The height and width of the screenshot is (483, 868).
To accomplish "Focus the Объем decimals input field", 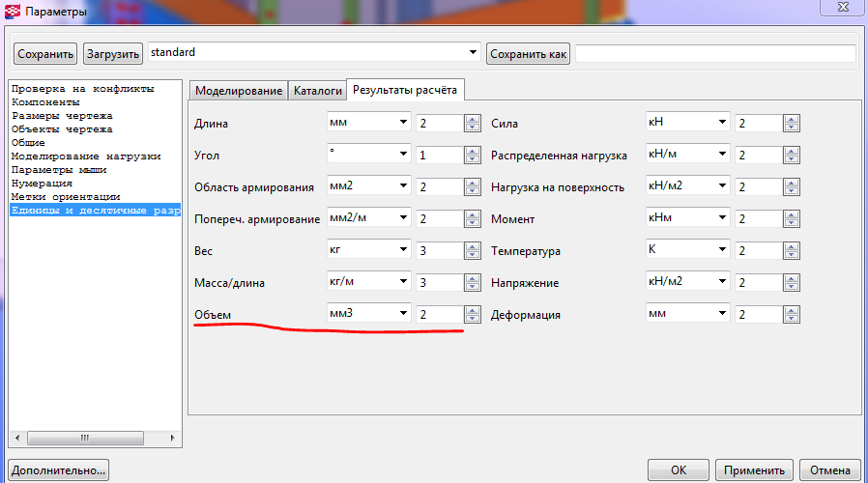I will click(440, 314).
